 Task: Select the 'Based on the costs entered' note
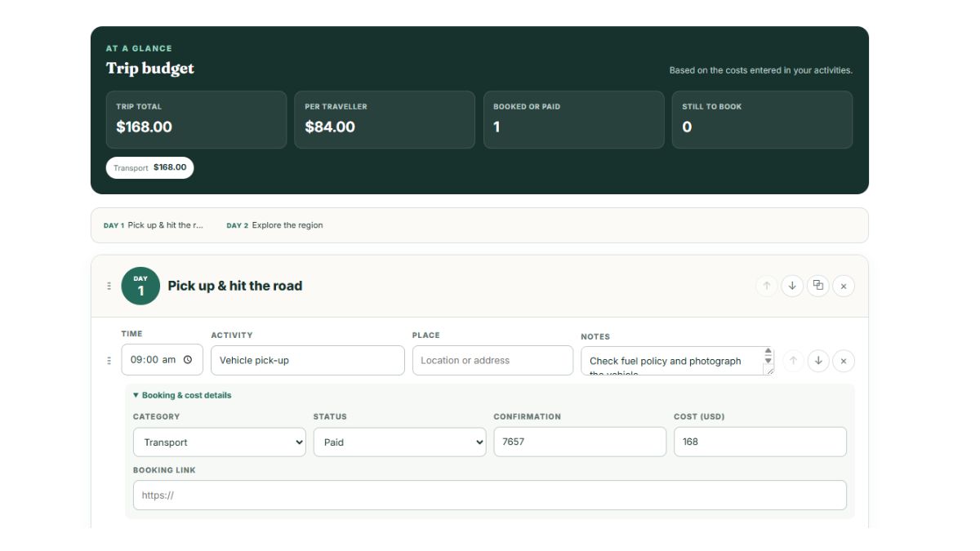761,70
